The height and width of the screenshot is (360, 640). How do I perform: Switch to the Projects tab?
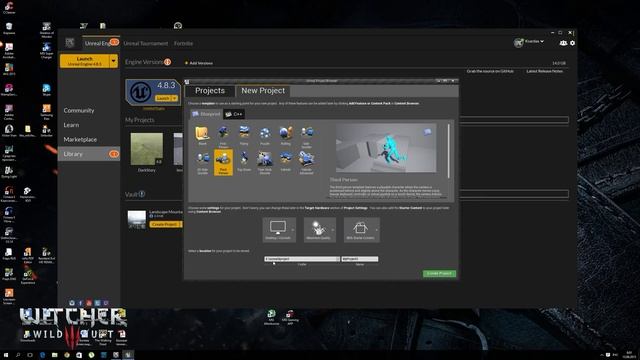(x=210, y=91)
